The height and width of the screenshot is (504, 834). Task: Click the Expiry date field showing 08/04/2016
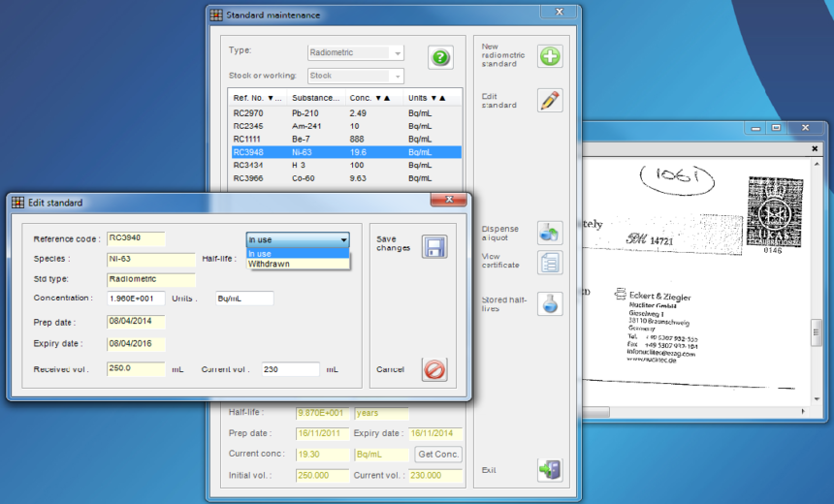136,344
